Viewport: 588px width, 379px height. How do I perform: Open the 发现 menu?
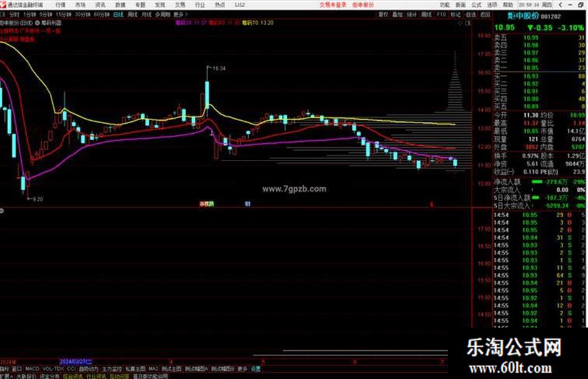tap(160, 5)
